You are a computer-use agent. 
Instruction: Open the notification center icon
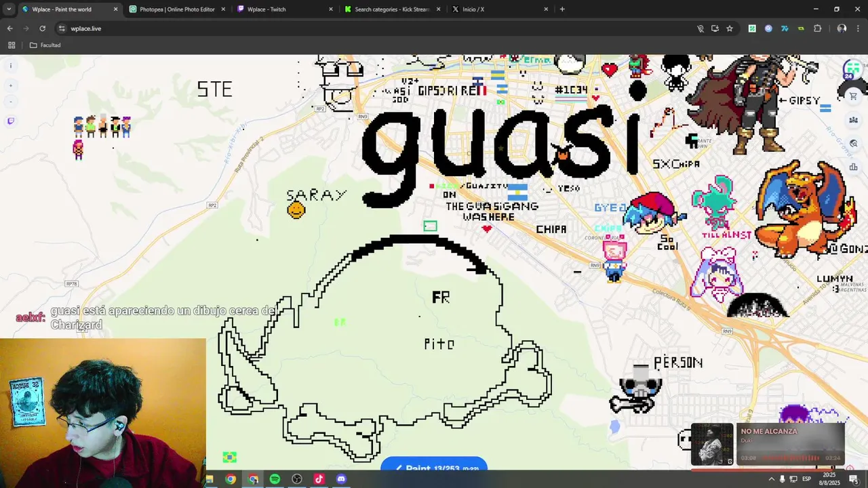pyautogui.click(x=854, y=479)
